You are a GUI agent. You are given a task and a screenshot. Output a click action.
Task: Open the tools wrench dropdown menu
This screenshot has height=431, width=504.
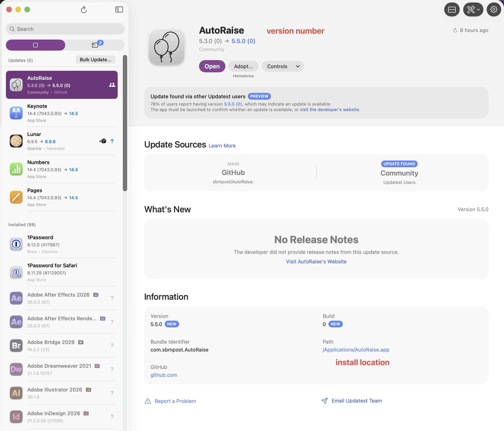(473, 9)
